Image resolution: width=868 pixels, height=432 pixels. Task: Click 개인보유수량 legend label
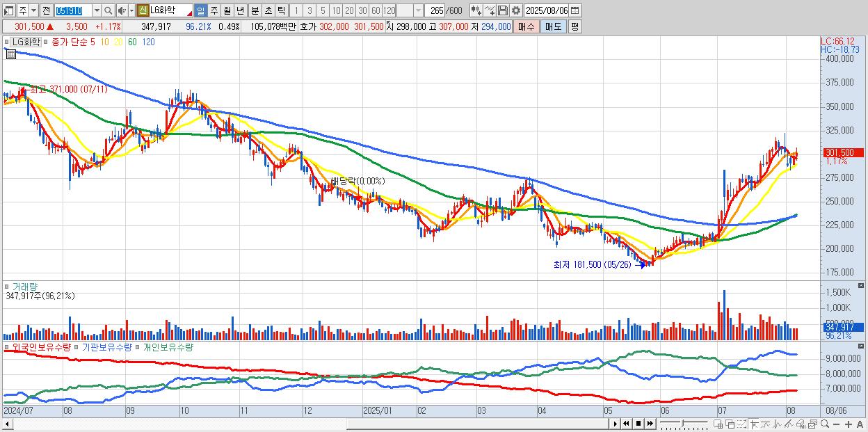click(x=168, y=346)
